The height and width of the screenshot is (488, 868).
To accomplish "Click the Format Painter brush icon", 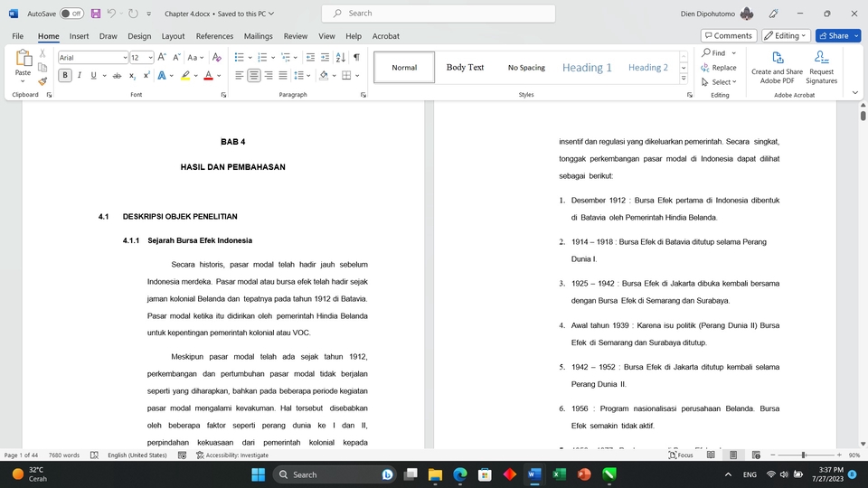I will tap(42, 81).
